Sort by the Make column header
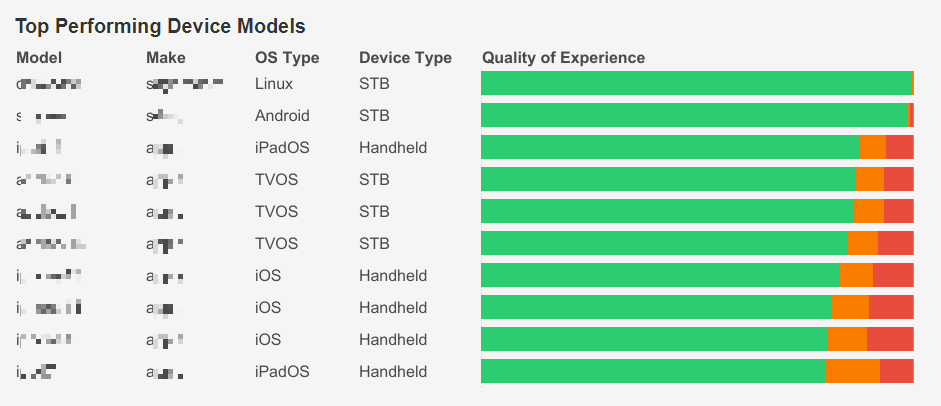Image resolution: width=941 pixels, height=406 pixels. 166,57
